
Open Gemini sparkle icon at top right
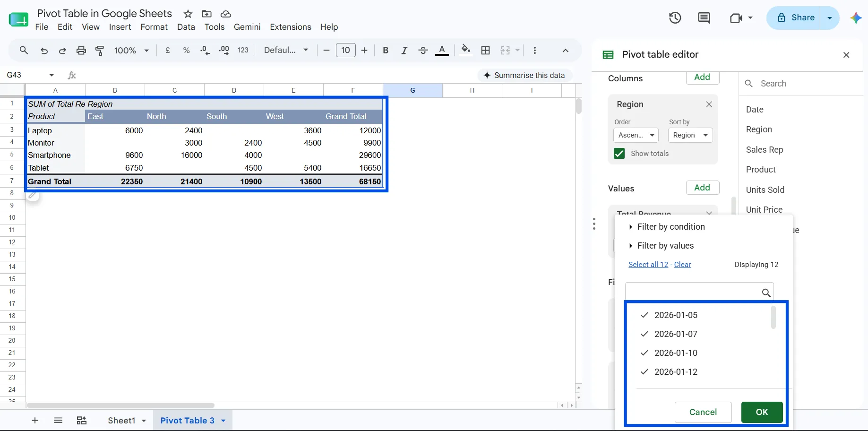coord(856,18)
